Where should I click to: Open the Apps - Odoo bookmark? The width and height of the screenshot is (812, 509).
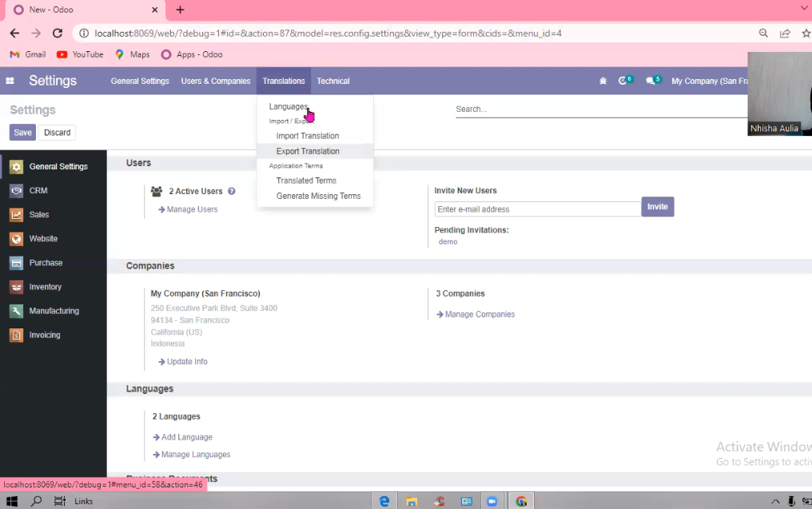pyautogui.click(x=192, y=54)
